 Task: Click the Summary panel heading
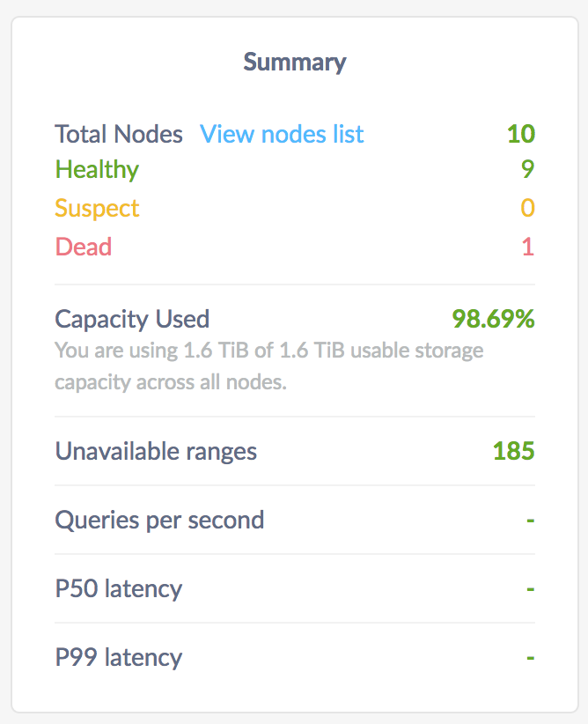pos(294,62)
